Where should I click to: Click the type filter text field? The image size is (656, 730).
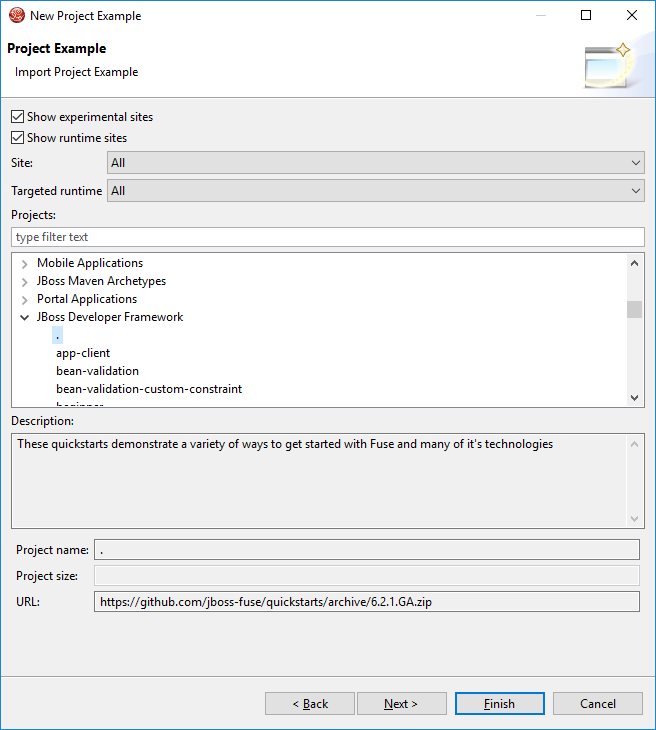(328, 237)
